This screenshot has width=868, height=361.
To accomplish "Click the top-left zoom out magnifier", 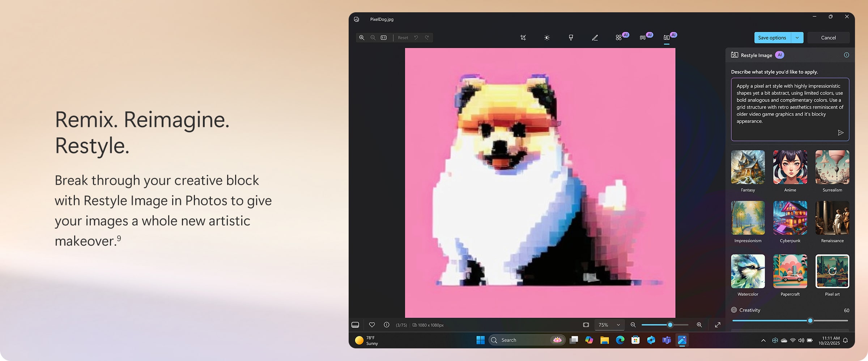I will click(x=373, y=38).
